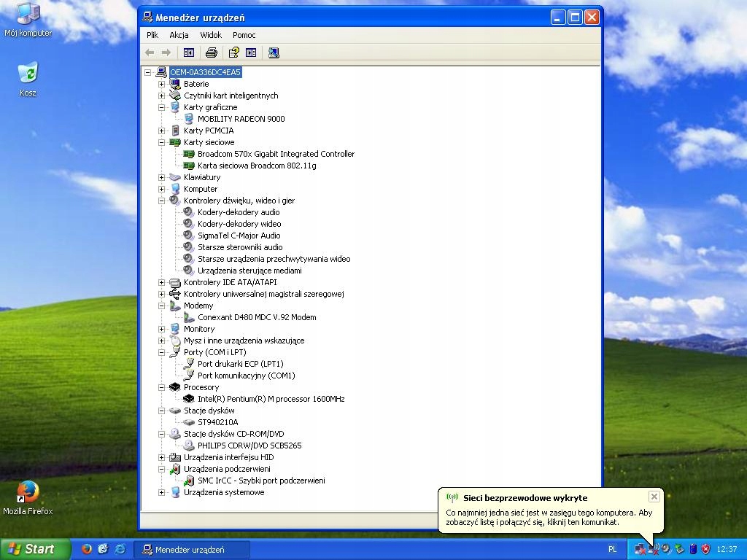This screenshot has height=560, width=747.
Task: Open the Akcja menu
Action: point(179,35)
